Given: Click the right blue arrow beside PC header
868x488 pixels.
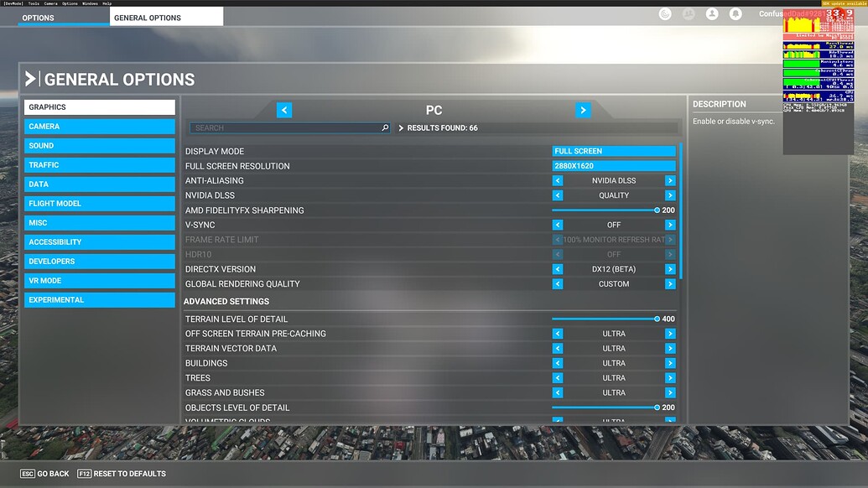Looking at the screenshot, I should [583, 110].
